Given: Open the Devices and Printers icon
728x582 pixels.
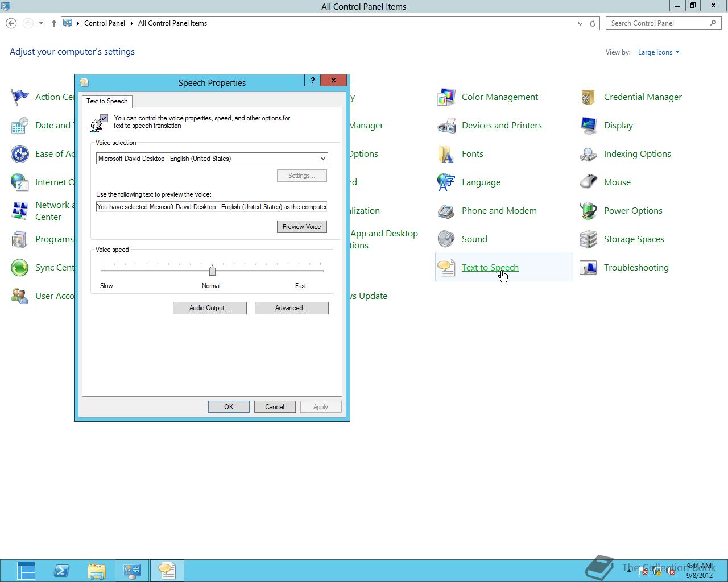Looking at the screenshot, I should pos(446,126).
